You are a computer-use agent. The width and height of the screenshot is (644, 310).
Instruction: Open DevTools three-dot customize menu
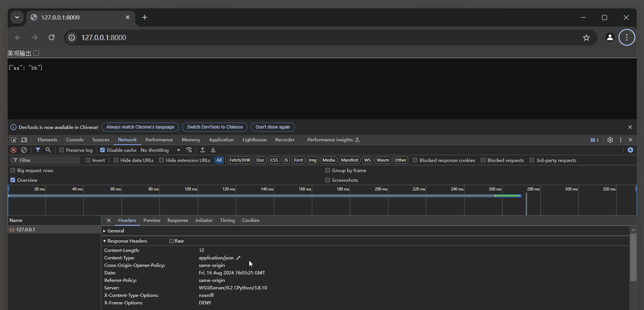point(621,140)
